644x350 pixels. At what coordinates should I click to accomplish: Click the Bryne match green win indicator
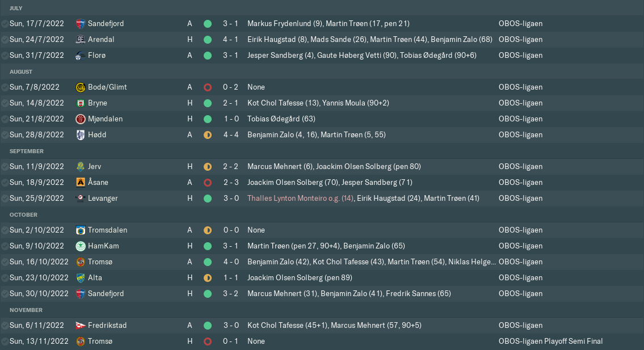[208, 103]
